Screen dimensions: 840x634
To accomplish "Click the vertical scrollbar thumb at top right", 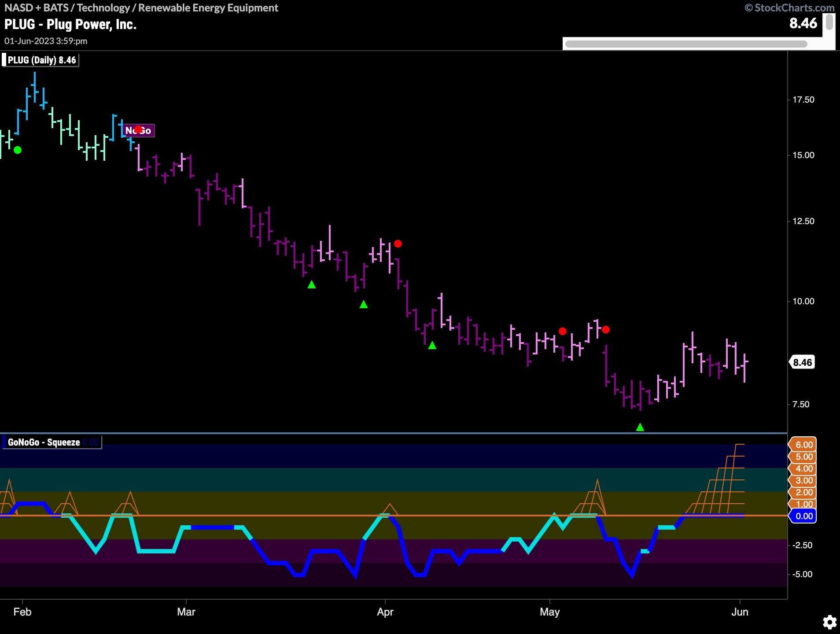I will (x=829, y=22).
